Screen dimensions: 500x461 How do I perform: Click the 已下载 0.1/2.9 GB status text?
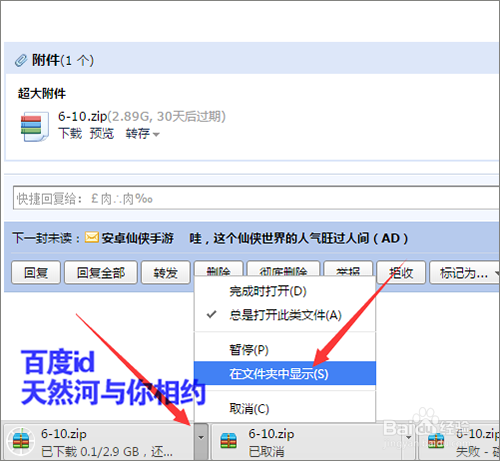point(107,452)
